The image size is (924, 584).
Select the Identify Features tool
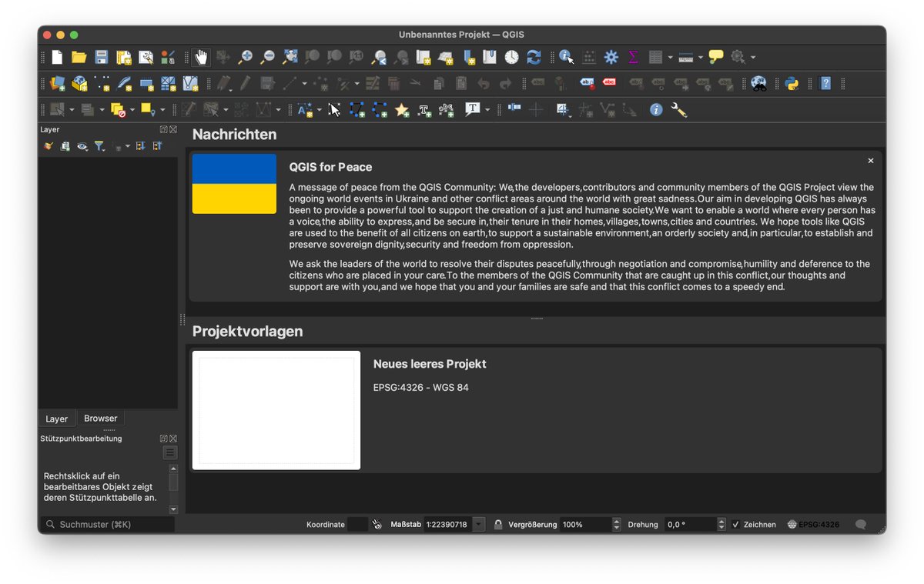click(567, 57)
